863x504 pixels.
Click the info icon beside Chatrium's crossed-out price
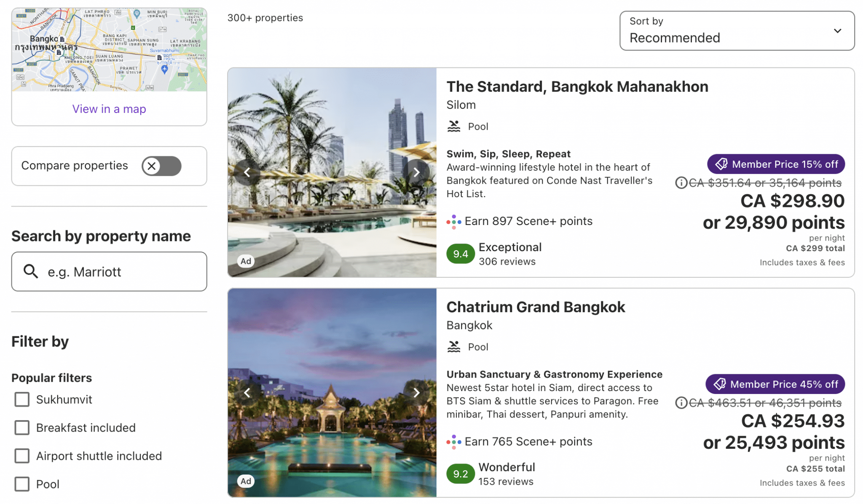point(681,403)
